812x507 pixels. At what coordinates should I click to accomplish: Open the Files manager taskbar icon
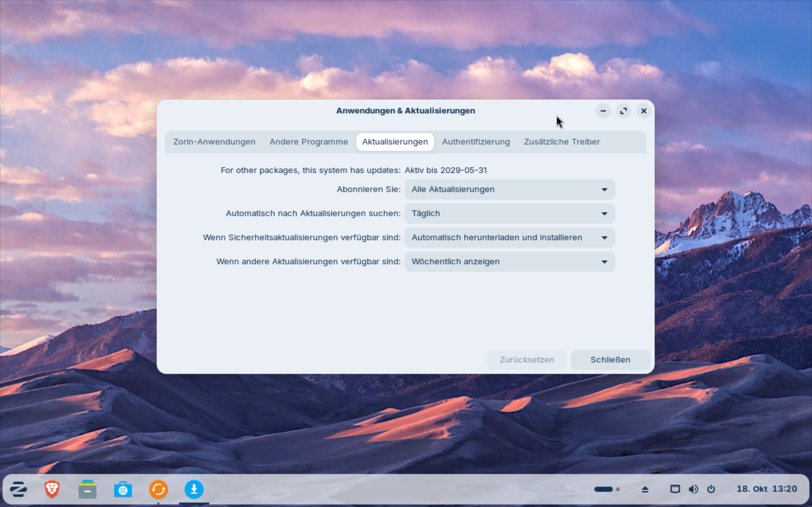(x=87, y=489)
